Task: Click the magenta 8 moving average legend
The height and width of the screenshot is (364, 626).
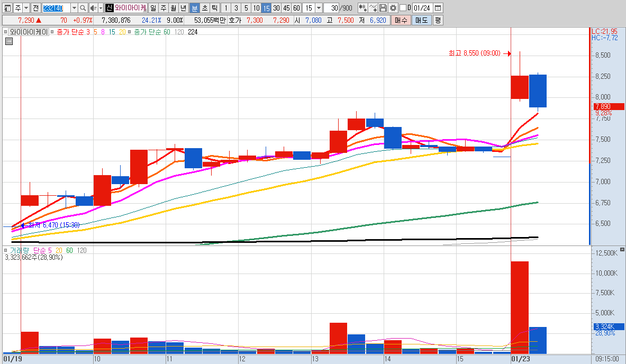Action: (x=103, y=32)
